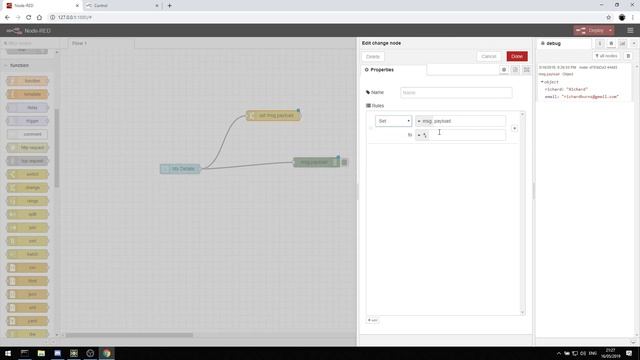This screenshot has width=640, height=360.
Task: Open File Explorer from the taskbar
Action: (41, 353)
